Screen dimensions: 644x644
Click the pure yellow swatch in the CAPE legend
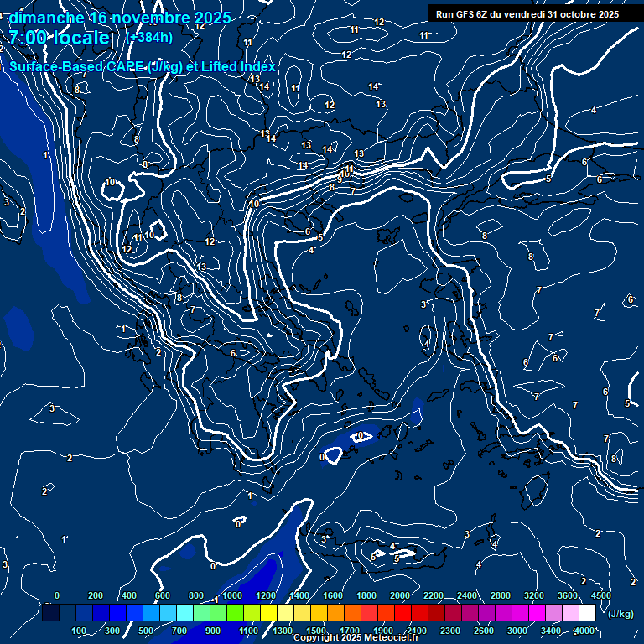pos(268,612)
